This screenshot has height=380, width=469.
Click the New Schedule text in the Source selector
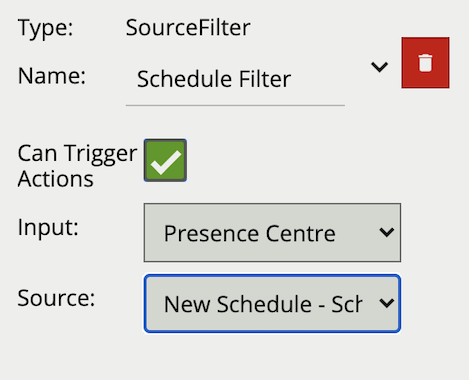click(x=238, y=304)
